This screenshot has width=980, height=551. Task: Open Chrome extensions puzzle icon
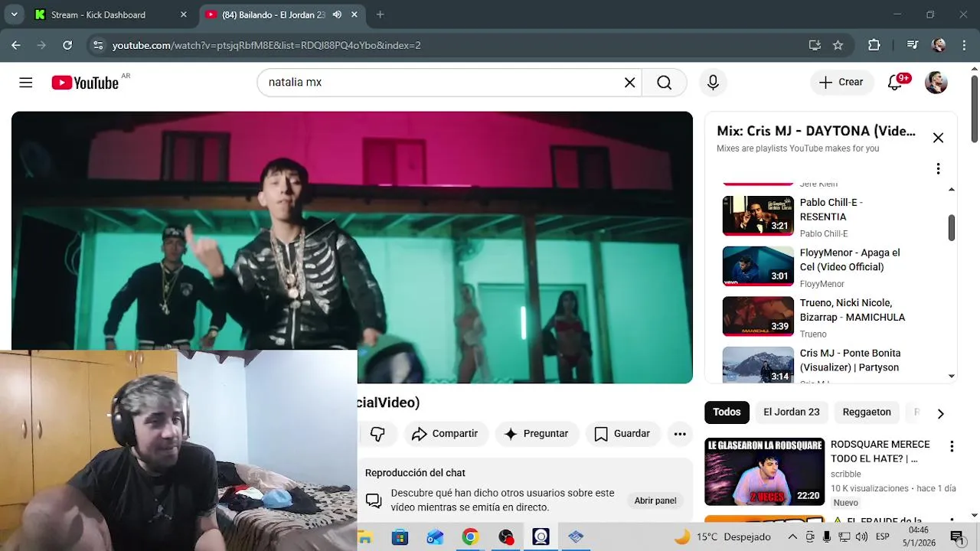pyautogui.click(x=874, y=45)
